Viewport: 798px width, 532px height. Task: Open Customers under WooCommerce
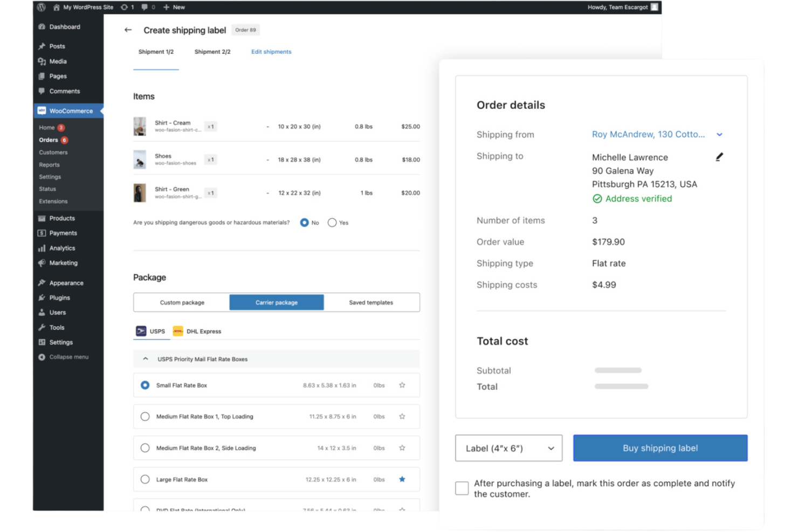coord(53,153)
